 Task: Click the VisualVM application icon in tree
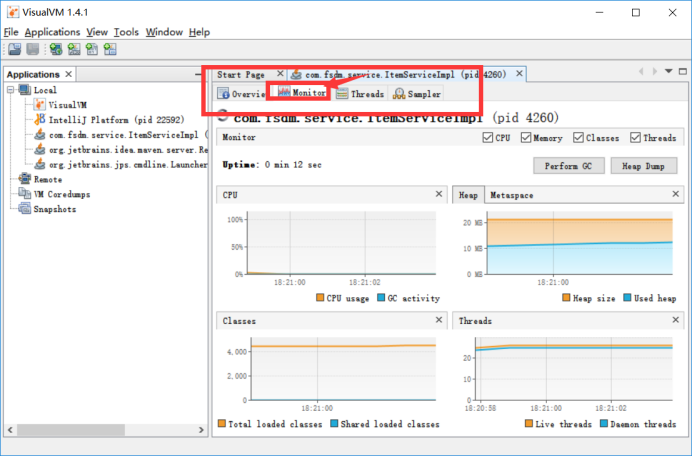(x=40, y=105)
